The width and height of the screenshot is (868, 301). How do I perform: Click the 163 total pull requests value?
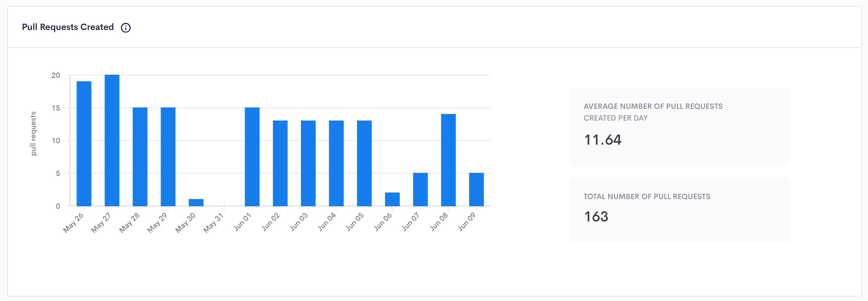596,217
